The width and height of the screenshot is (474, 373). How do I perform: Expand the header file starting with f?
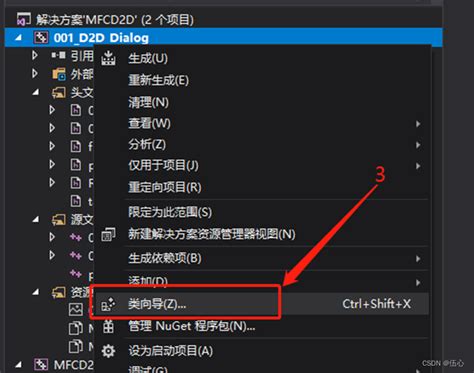pos(52,146)
